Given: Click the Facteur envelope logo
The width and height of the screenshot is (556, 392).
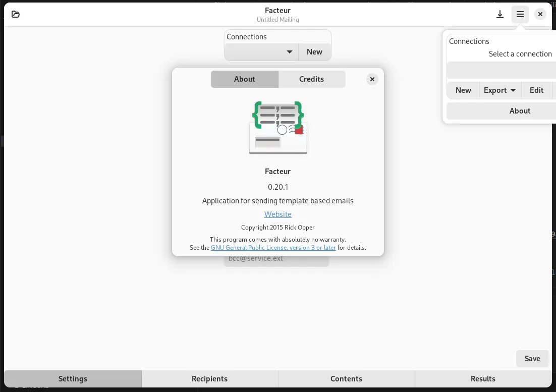Looking at the screenshot, I should pos(278,128).
